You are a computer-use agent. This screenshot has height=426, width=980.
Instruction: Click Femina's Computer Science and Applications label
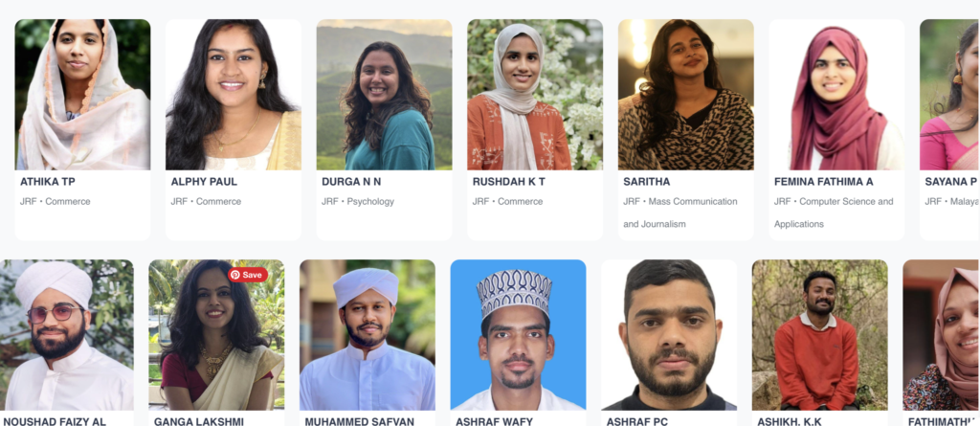(834, 213)
